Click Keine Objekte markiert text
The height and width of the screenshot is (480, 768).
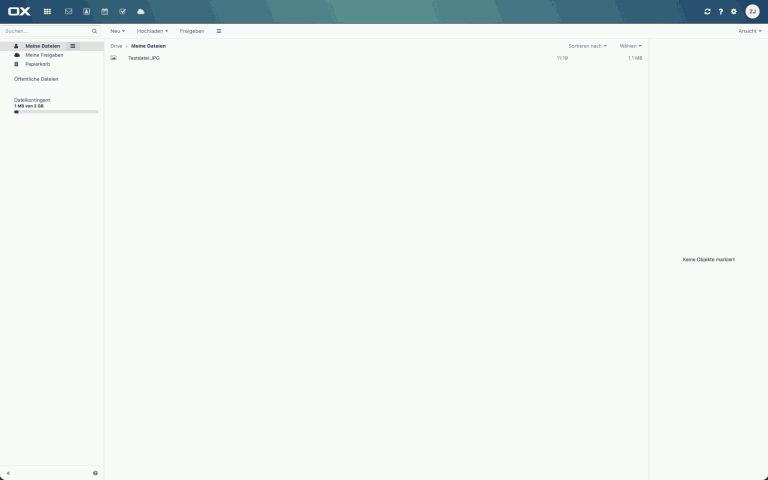tap(708, 260)
